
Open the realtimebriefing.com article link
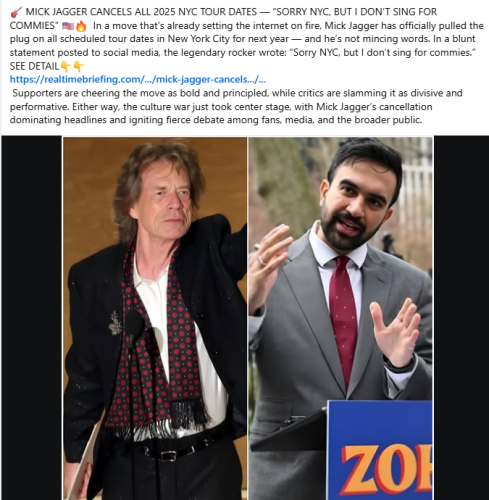point(138,80)
